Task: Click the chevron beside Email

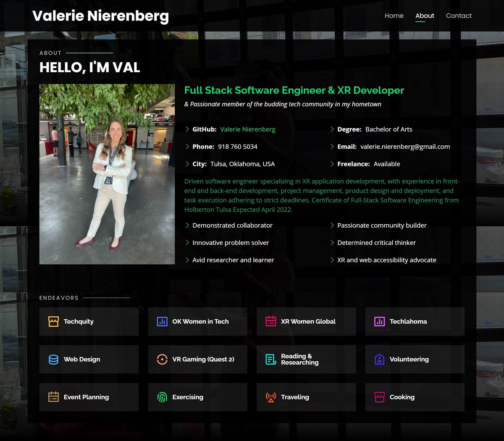Action: (332, 147)
